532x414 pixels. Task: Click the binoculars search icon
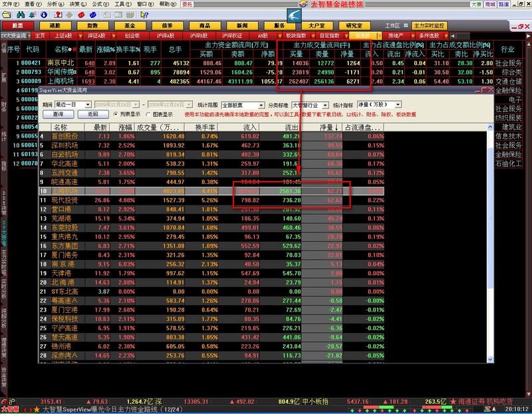[21, 15]
